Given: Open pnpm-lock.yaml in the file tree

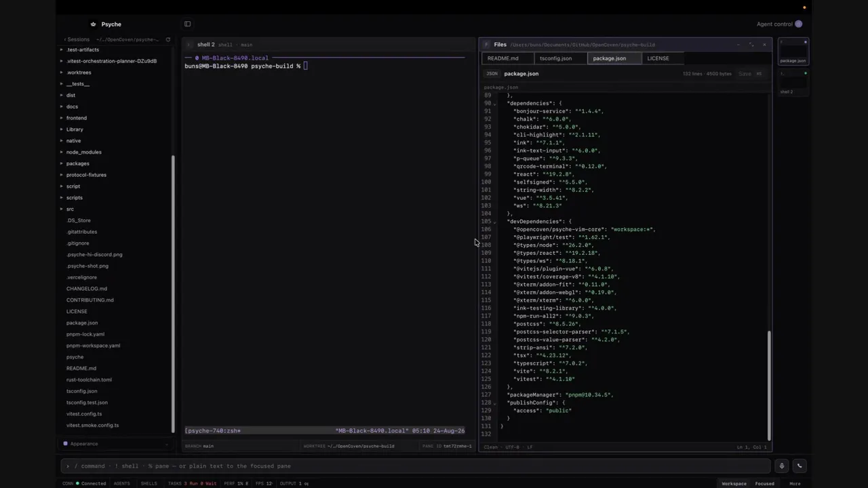Looking at the screenshot, I should pos(85,334).
